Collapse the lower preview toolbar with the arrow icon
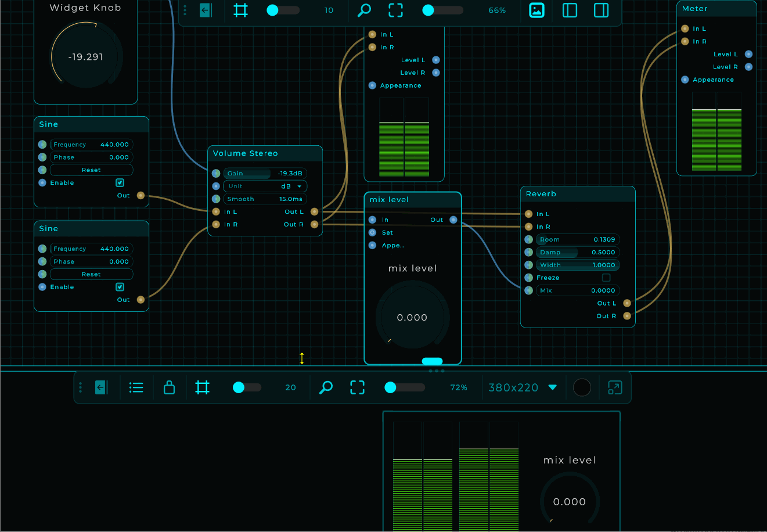Viewport: 767px width, 532px height. [102, 387]
